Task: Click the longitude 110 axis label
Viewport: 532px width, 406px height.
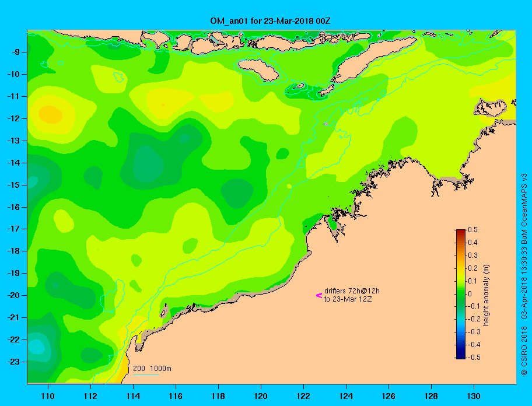Action: (x=48, y=396)
